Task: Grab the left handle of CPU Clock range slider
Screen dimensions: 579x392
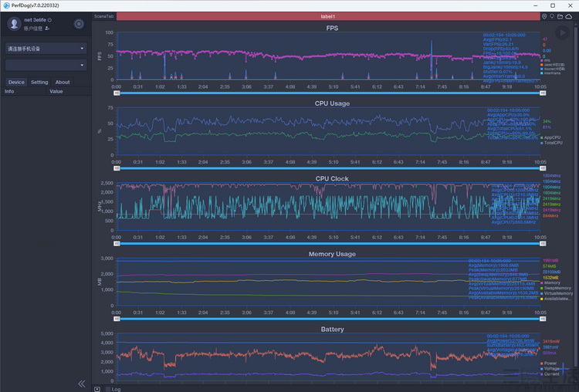Action: click(117, 244)
